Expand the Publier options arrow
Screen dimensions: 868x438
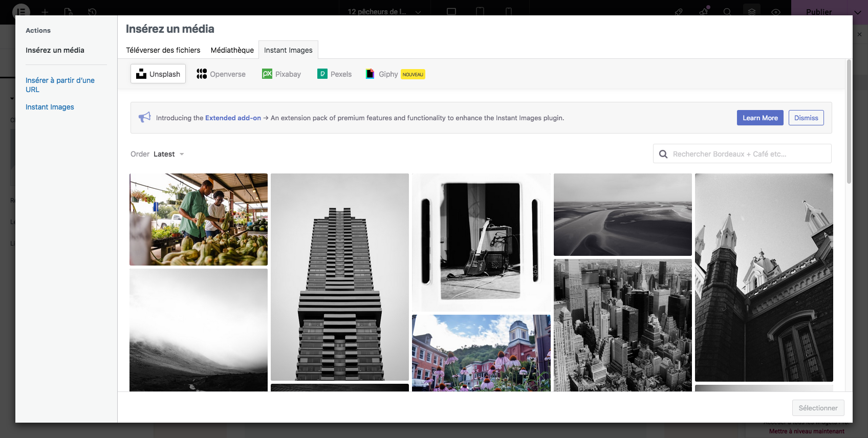click(x=858, y=12)
